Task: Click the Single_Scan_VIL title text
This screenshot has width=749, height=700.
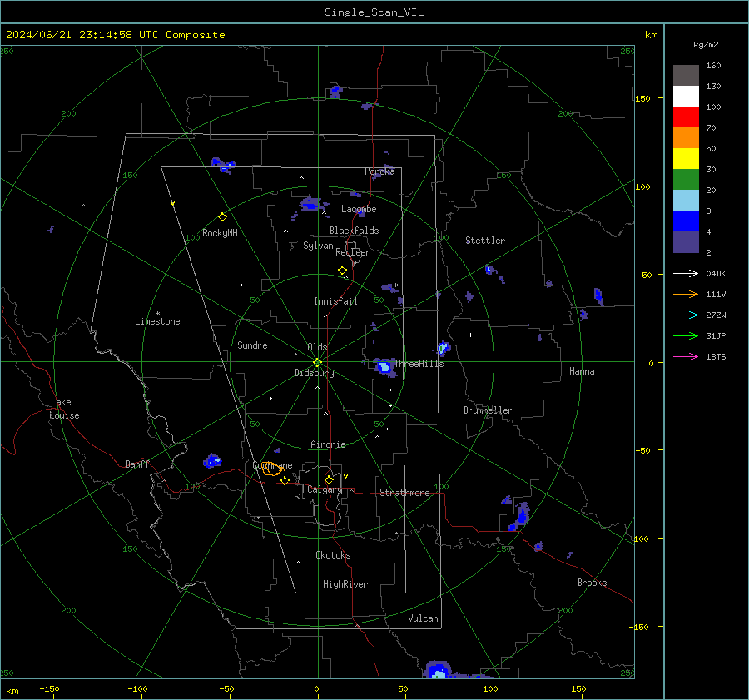Action: [x=374, y=12]
